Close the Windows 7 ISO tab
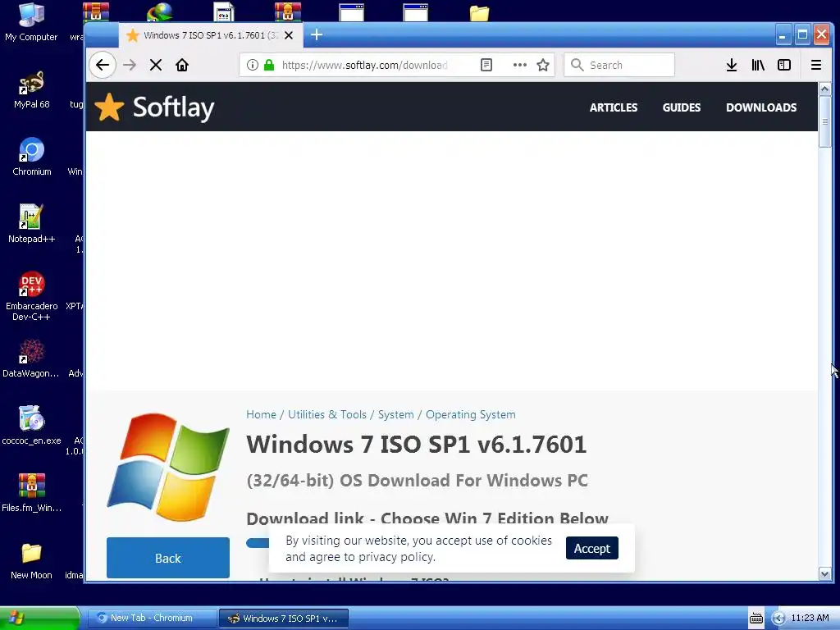840x630 pixels. (x=289, y=35)
